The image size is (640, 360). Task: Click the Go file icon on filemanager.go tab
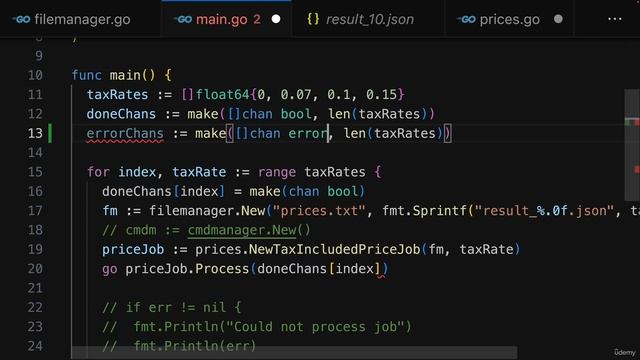click(21, 20)
